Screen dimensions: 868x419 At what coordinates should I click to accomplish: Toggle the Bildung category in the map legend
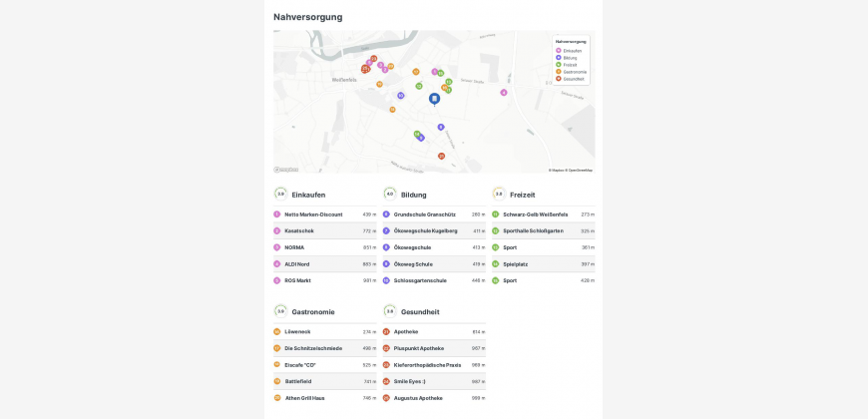point(570,58)
